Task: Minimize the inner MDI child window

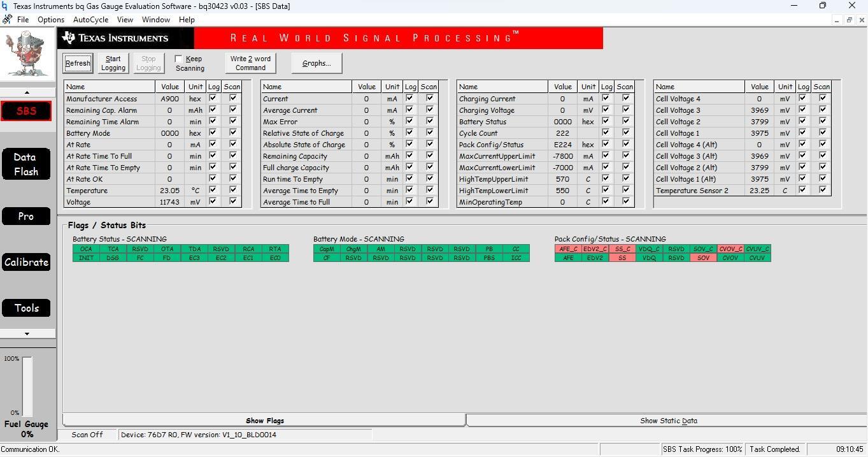Action: pos(836,20)
